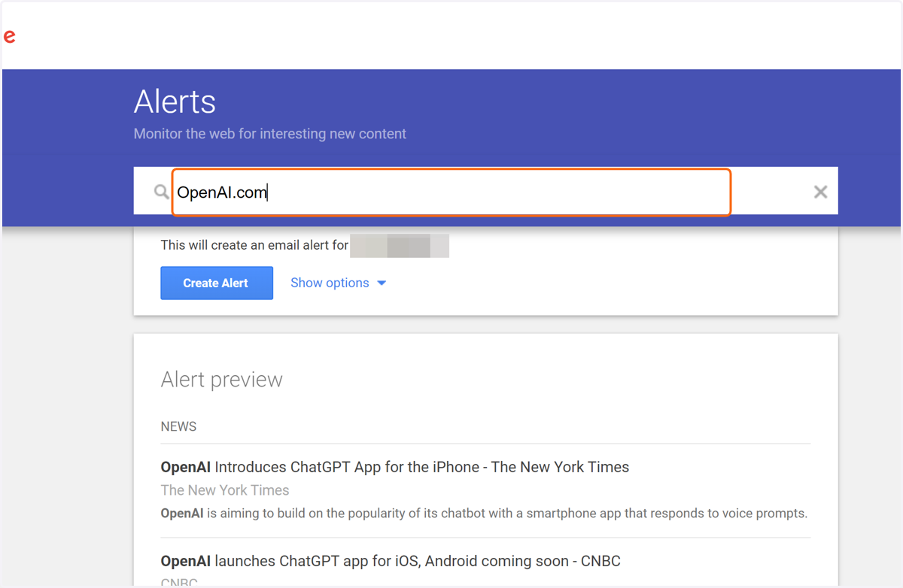The image size is (903, 588).
Task: Click the Create Alert button
Action: (217, 283)
